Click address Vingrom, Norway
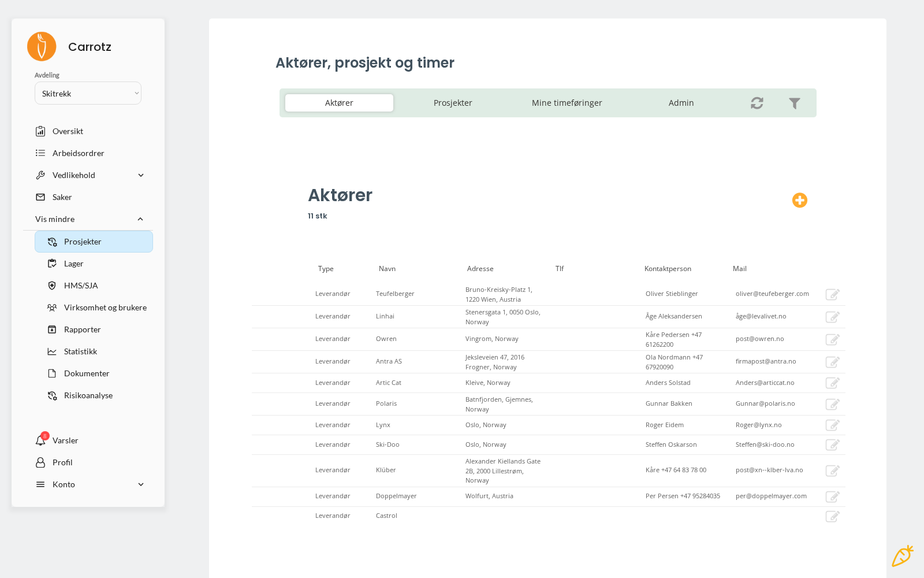The height and width of the screenshot is (578, 924). 492,339
